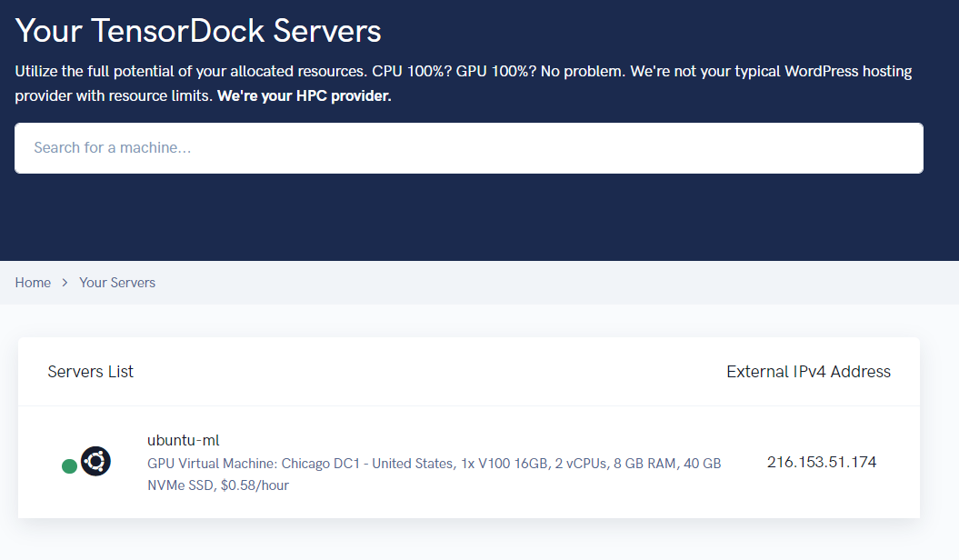Click the Ubuntu logo icon for ubuntu-ml
959x560 pixels.
click(x=95, y=461)
